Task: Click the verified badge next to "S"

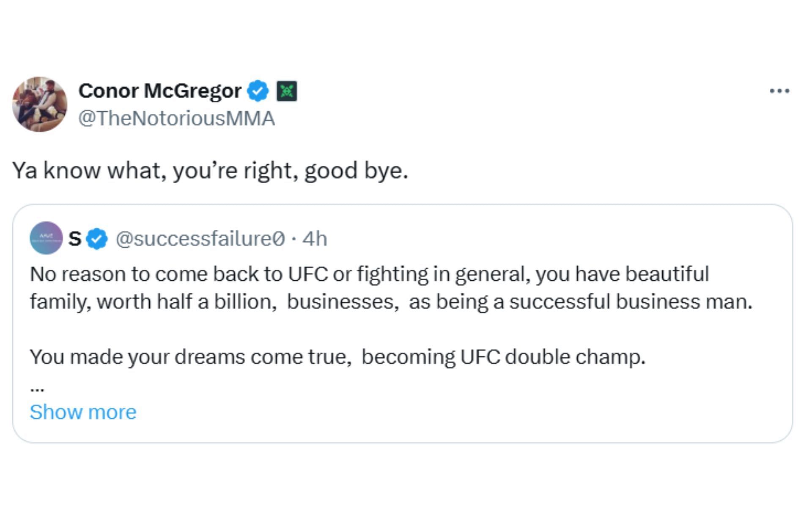Action: 97,239
